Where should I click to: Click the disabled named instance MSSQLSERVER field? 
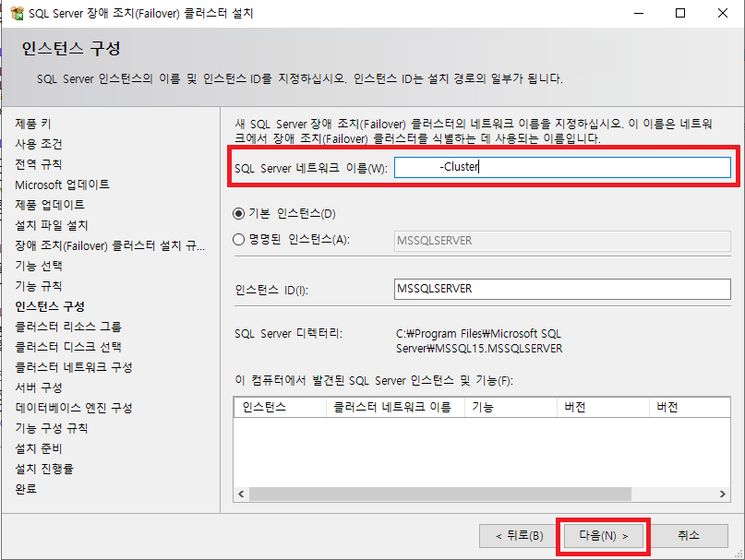(x=562, y=241)
